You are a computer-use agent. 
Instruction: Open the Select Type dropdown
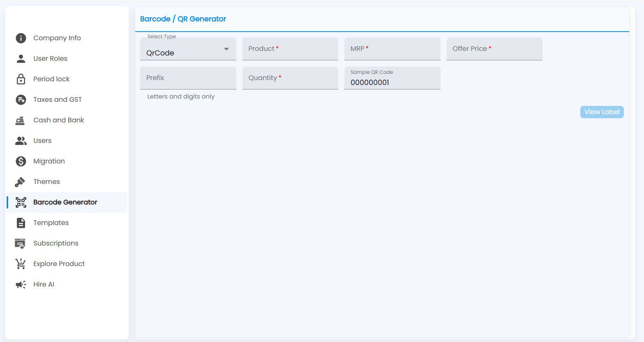[188, 49]
